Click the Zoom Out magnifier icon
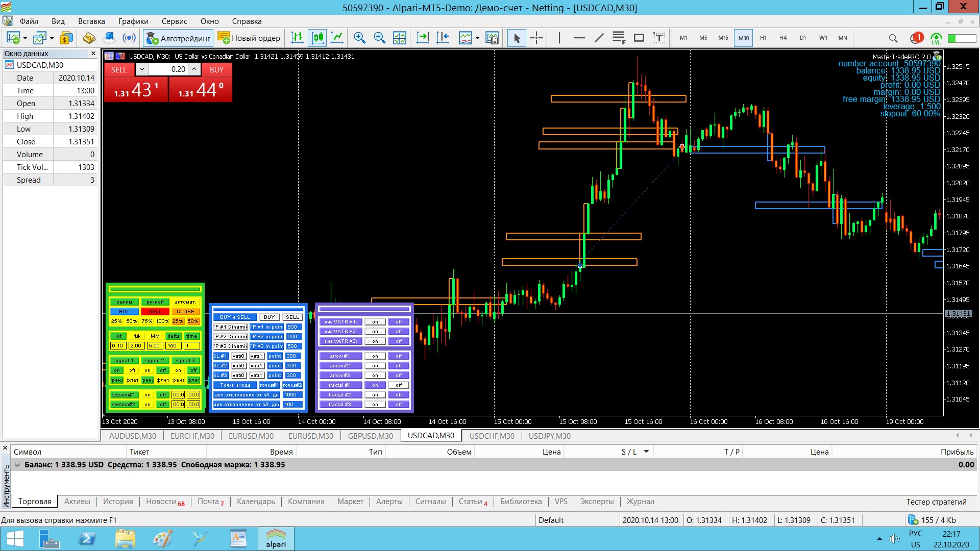Image resolution: width=980 pixels, height=551 pixels. [x=379, y=38]
